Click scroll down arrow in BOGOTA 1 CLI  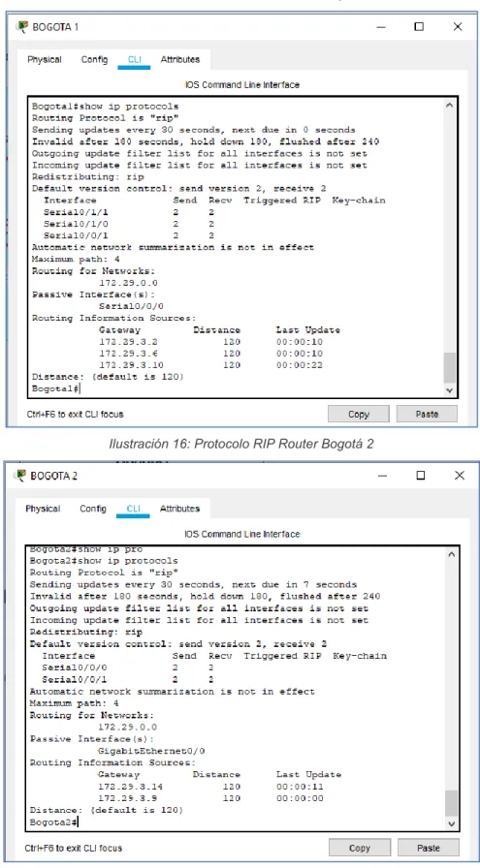450,389
